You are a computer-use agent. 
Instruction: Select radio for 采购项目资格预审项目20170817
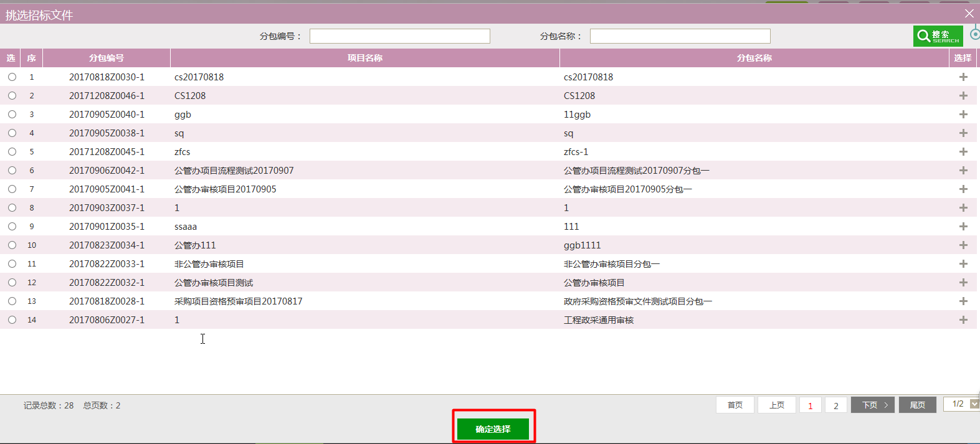coord(12,301)
